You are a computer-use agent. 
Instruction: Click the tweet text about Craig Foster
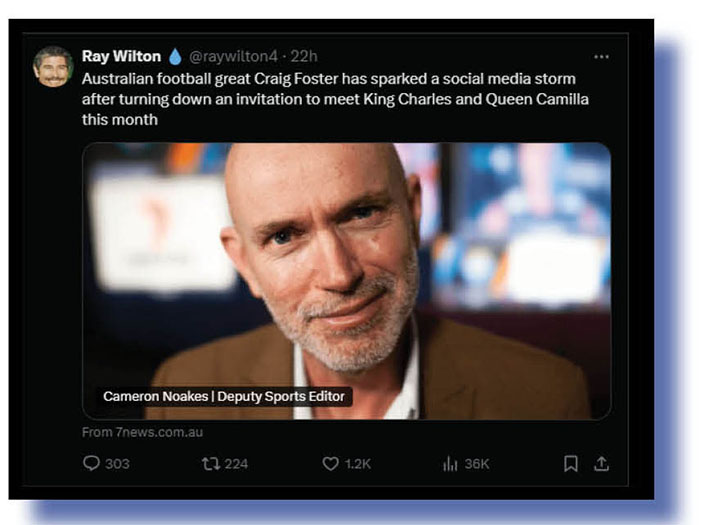tap(328, 98)
